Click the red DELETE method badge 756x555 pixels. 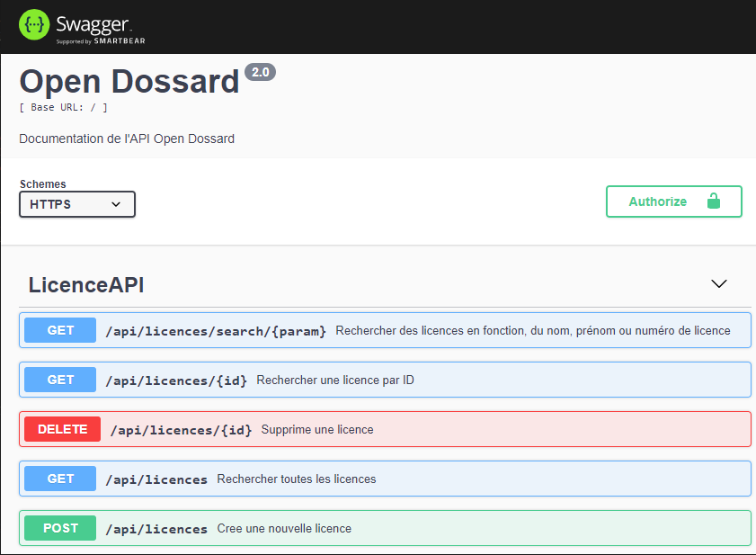click(63, 429)
